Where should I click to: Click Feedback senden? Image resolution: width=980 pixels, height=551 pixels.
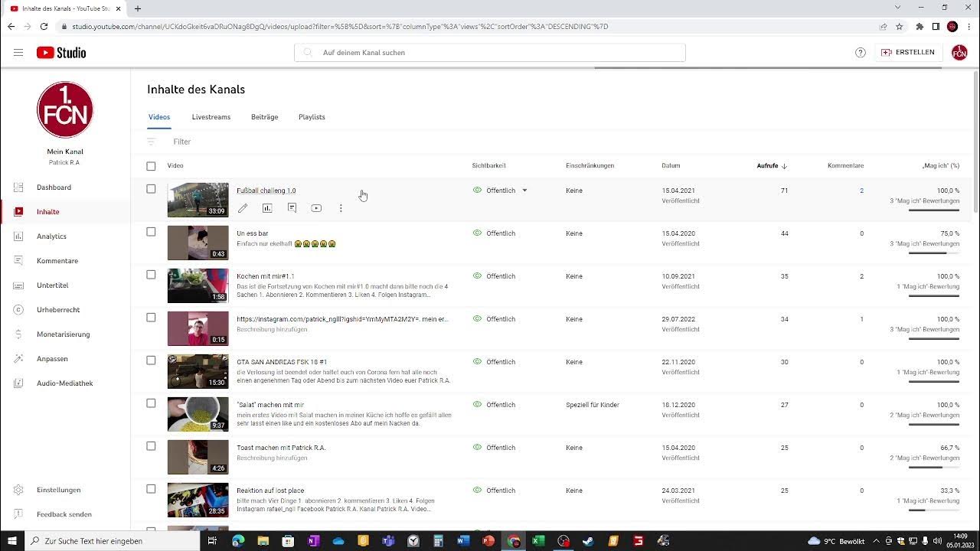tap(65, 514)
